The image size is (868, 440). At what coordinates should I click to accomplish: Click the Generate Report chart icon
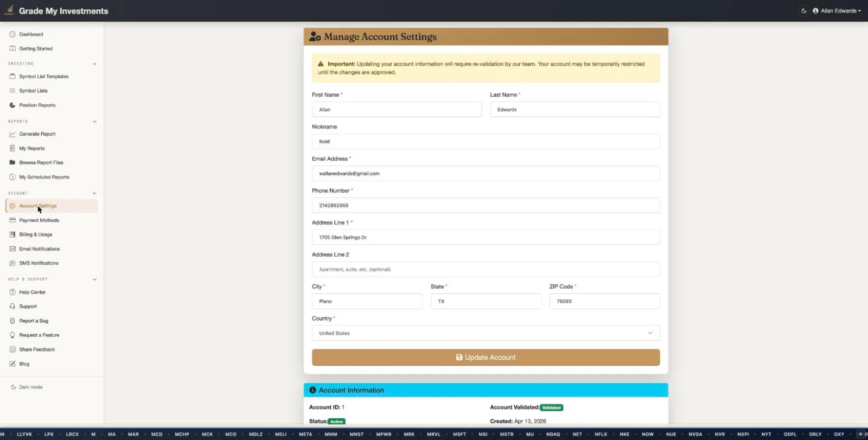pyautogui.click(x=12, y=134)
